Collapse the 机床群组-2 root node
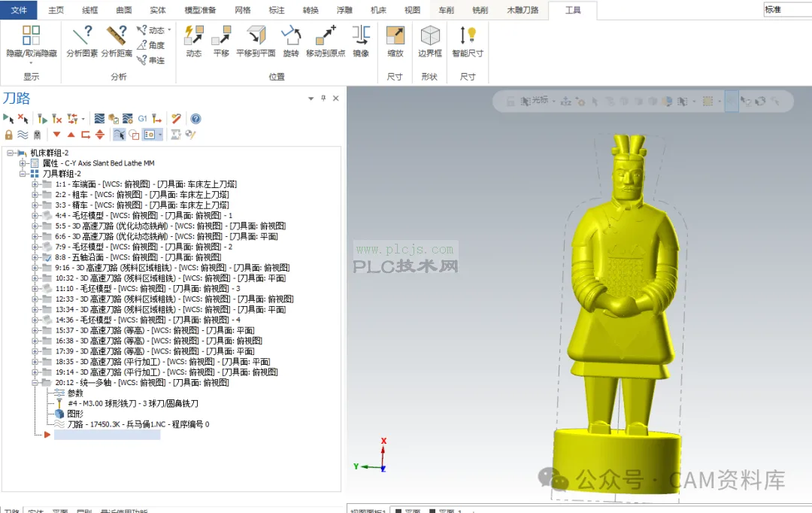 click(10, 153)
